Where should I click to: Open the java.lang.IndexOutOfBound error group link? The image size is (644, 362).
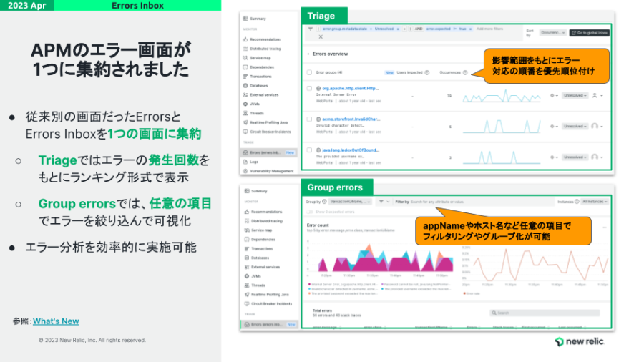pyautogui.click(x=351, y=150)
